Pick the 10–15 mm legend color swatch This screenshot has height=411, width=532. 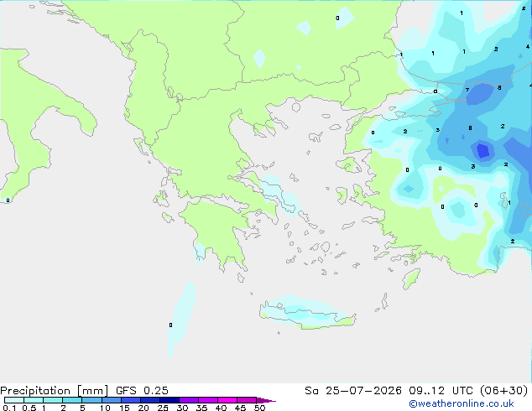pyautogui.click(x=112, y=400)
